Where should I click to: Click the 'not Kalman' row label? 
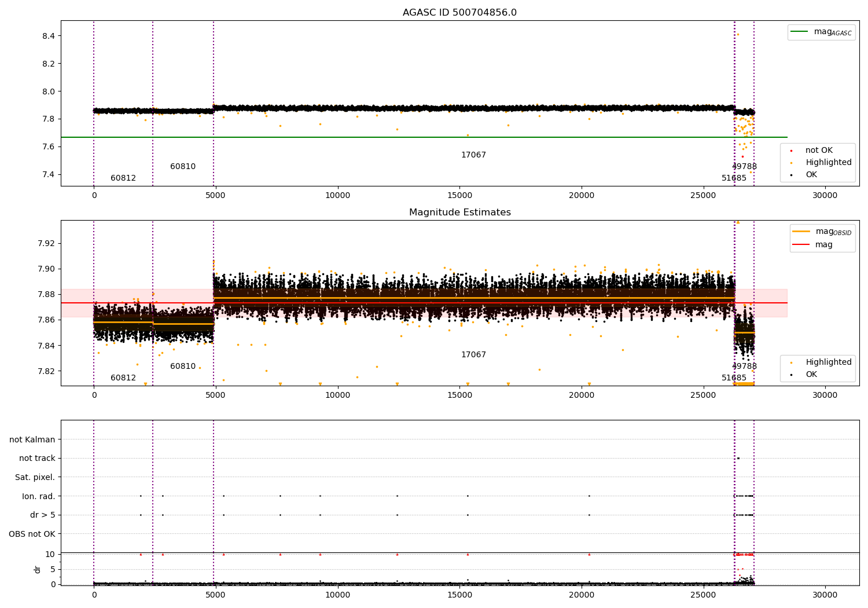click(x=32, y=439)
